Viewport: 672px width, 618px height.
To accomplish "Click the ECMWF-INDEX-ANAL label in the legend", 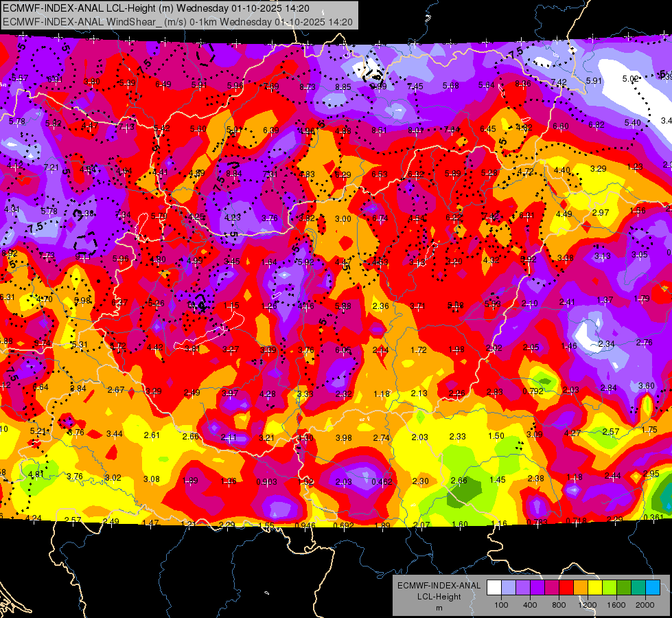I will (439, 586).
